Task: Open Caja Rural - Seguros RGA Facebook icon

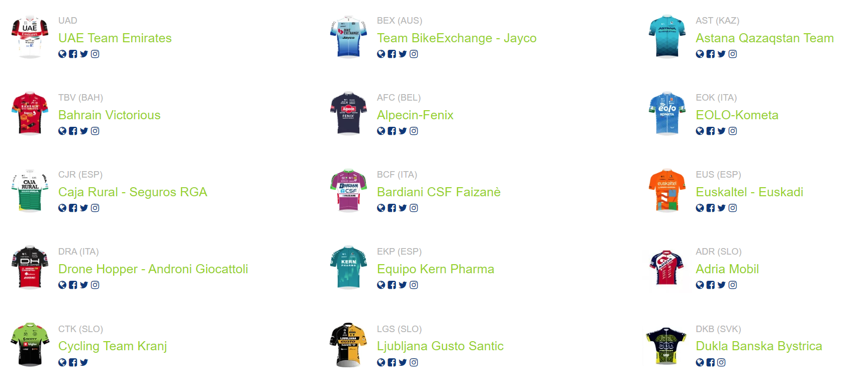Action: [x=73, y=208]
